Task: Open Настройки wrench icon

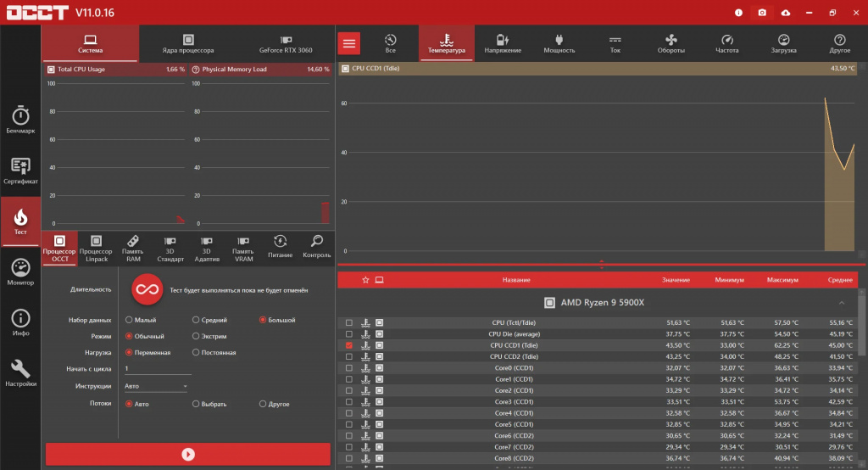Action: [x=20, y=373]
